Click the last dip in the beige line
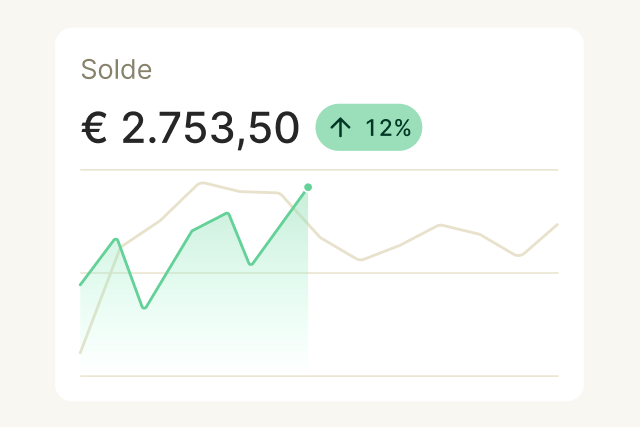The width and height of the screenshot is (640, 427). (x=518, y=256)
